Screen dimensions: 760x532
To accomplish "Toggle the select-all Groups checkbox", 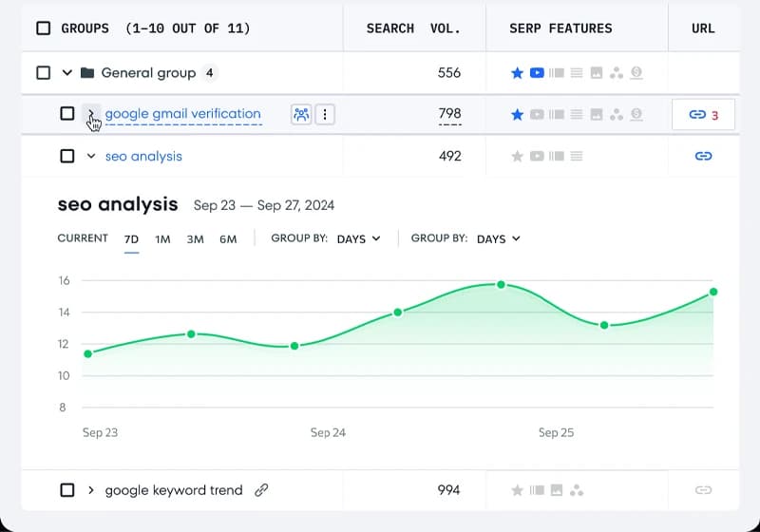I will click(43, 28).
